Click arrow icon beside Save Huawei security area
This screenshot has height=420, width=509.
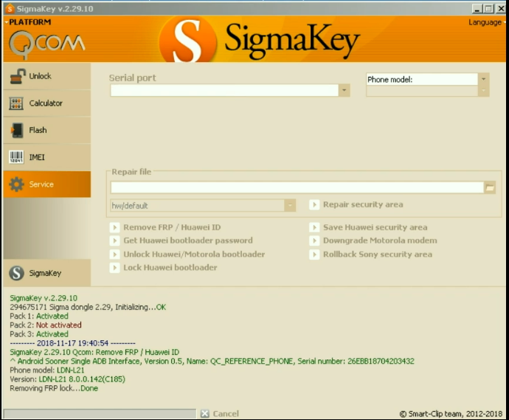pyautogui.click(x=314, y=227)
